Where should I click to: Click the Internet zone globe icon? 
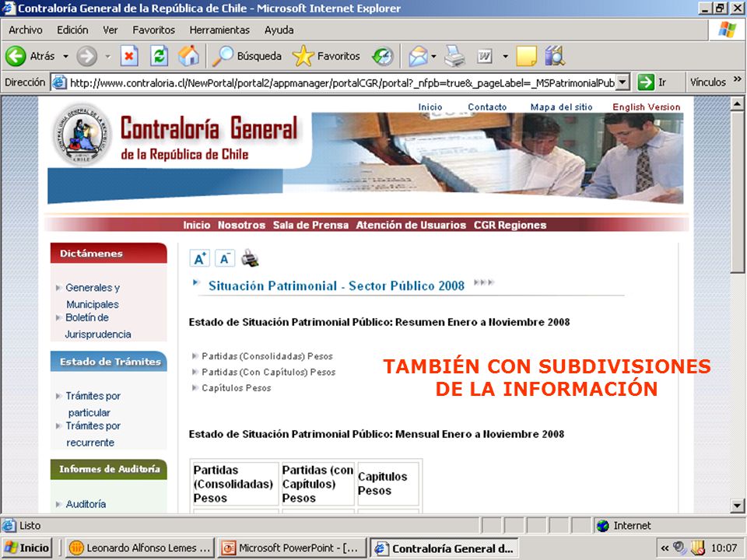(602, 526)
